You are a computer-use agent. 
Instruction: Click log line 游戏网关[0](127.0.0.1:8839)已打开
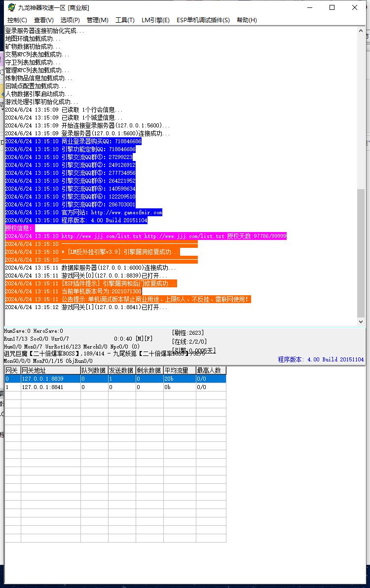pos(86,275)
